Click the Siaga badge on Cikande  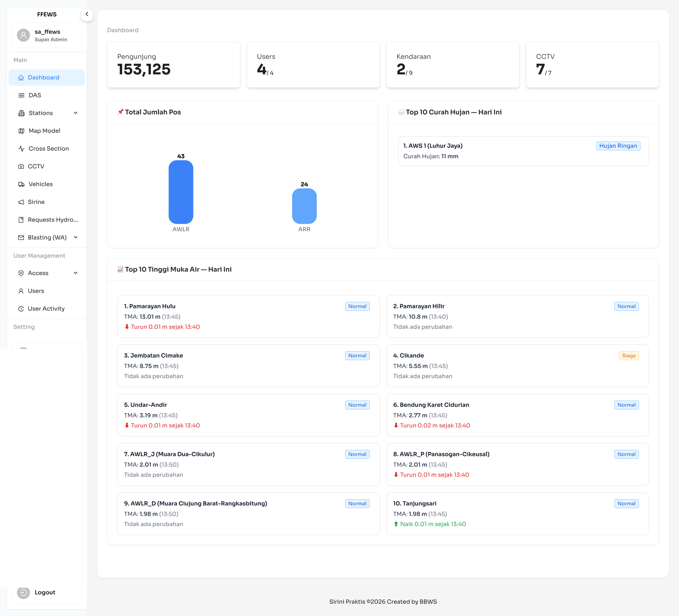[628, 356]
